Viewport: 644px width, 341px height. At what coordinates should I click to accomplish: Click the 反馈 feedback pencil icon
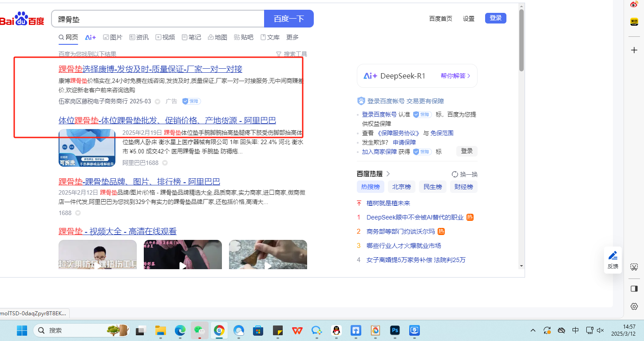click(613, 255)
